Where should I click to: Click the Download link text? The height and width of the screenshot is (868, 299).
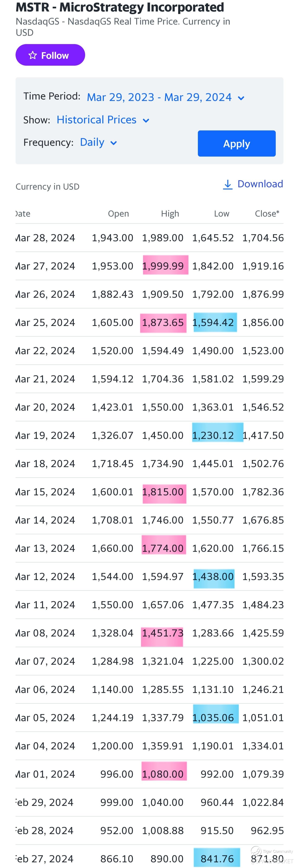(x=260, y=184)
